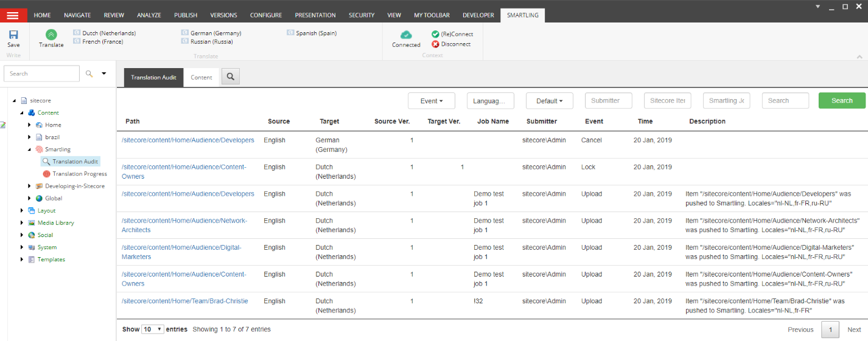Click the green Translate icon

(x=51, y=35)
